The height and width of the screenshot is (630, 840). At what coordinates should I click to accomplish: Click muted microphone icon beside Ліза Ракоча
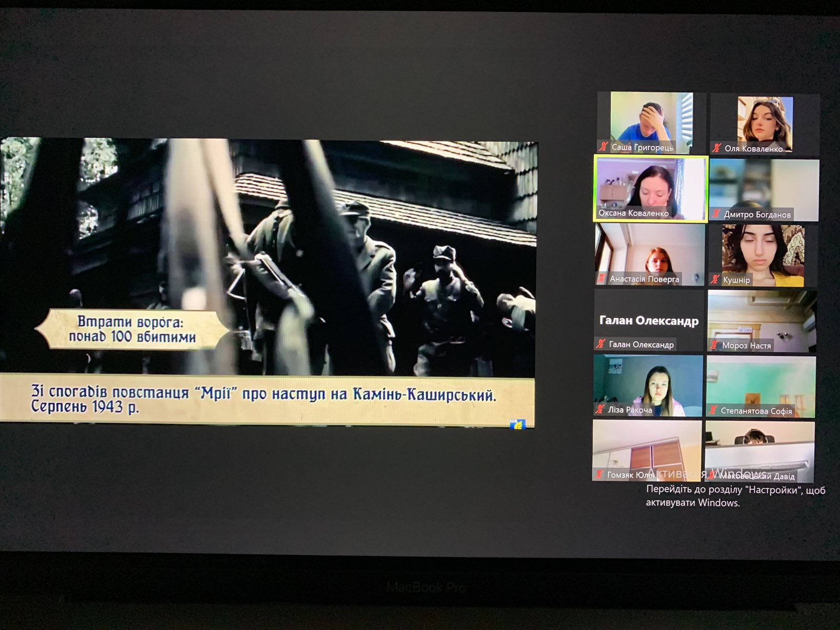click(600, 409)
